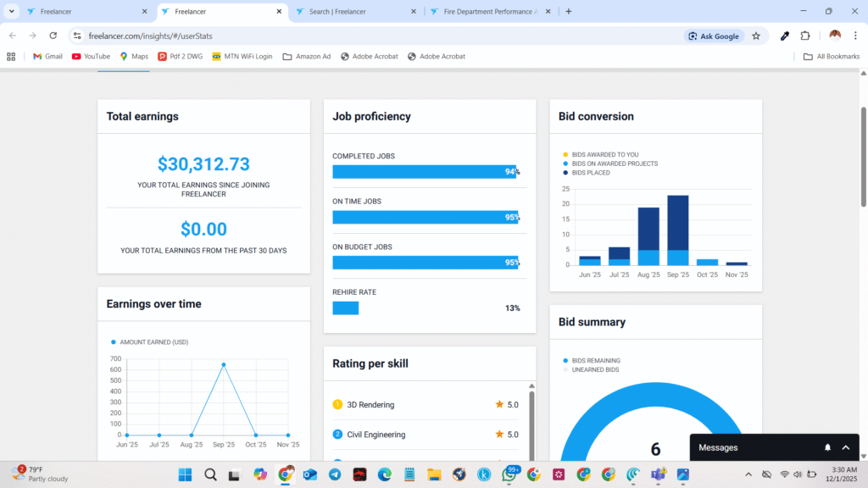Open Telegram from the taskbar
Viewport: 868px width, 488px height.
click(335, 474)
